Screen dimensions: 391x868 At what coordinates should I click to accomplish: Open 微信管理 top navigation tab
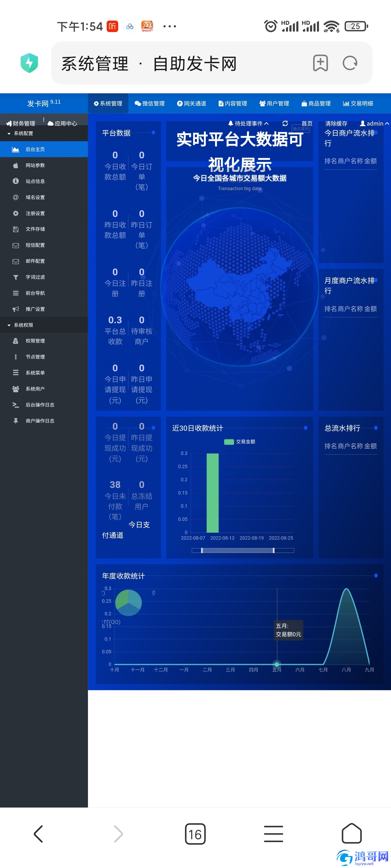149,103
